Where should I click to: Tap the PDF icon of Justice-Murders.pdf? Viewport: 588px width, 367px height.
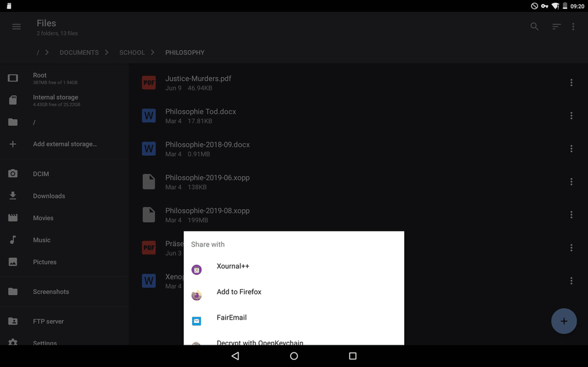[x=148, y=82]
